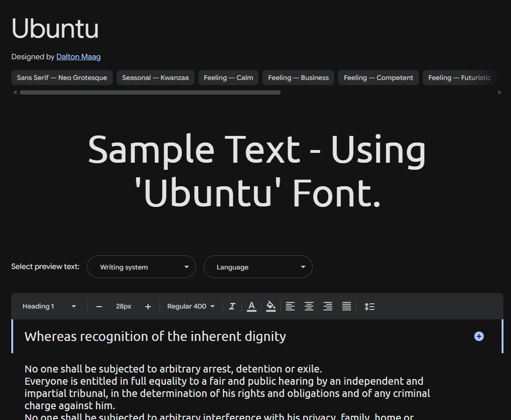Click the 'Whereas recognition of the inherent dignity' heading
This screenshot has width=511, height=420.
[x=155, y=336]
